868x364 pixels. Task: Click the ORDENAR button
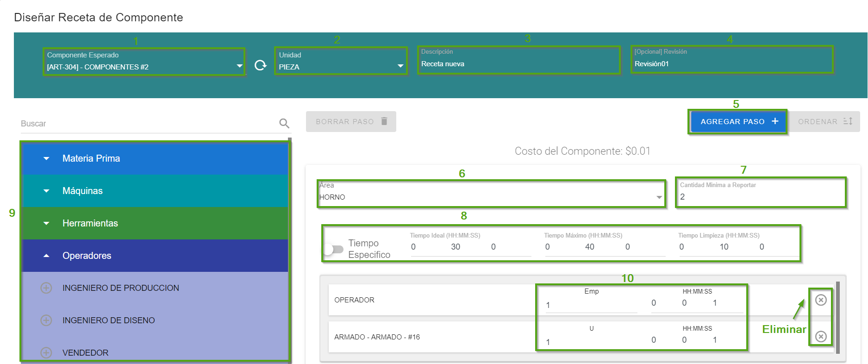pos(824,121)
